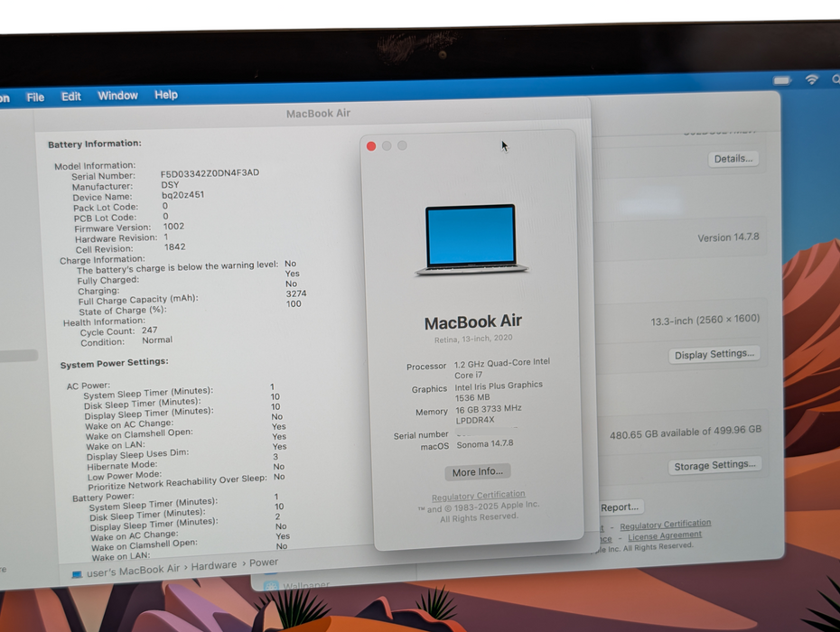Select the Firmware Version value 1002
The height and width of the screenshot is (632, 840).
tap(173, 227)
